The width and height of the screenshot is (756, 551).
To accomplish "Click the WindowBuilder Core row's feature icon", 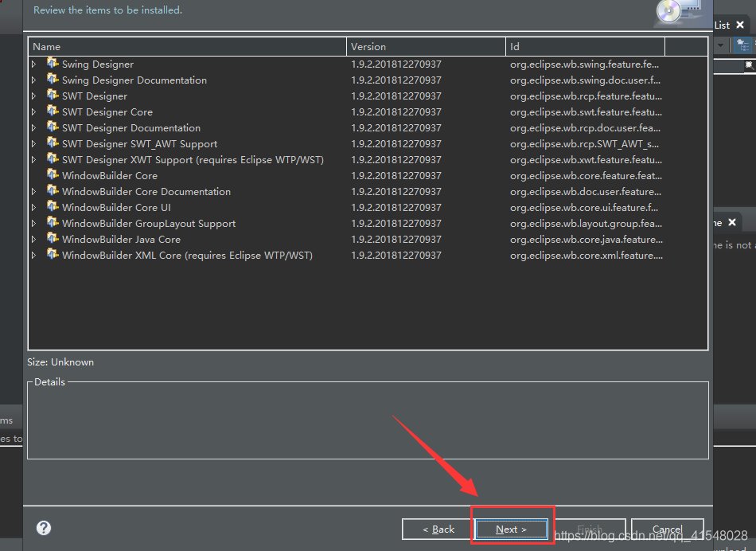I will 53,174.
